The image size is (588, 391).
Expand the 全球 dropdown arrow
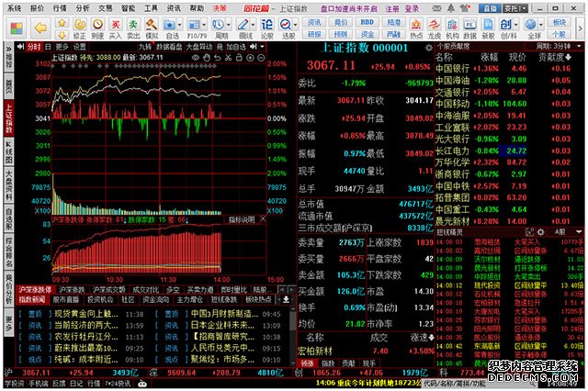click(541, 25)
